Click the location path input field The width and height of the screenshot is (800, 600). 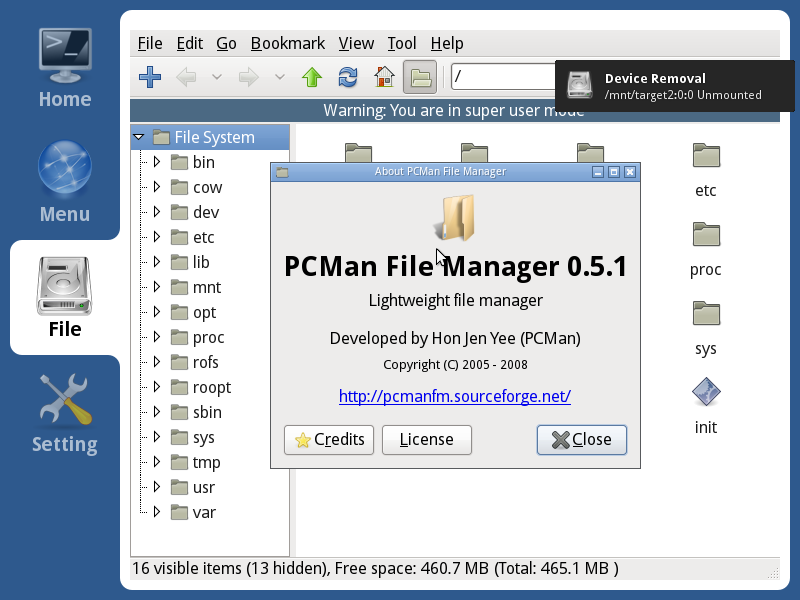point(503,77)
